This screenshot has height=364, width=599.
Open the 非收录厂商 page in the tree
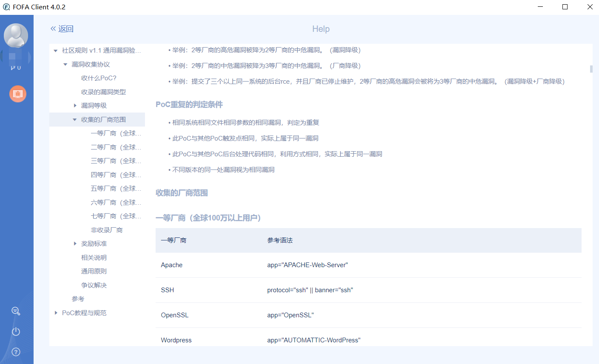pyautogui.click(x=107, y=230)
